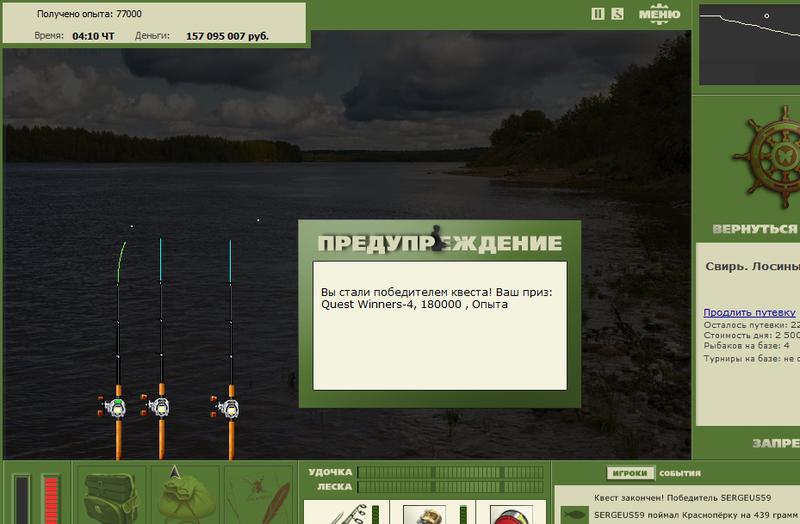Image resolution: width=800 pixels, height=524 pixels.
Task: Click the 'Стоимость дня' text line
Action: [751, 335]
